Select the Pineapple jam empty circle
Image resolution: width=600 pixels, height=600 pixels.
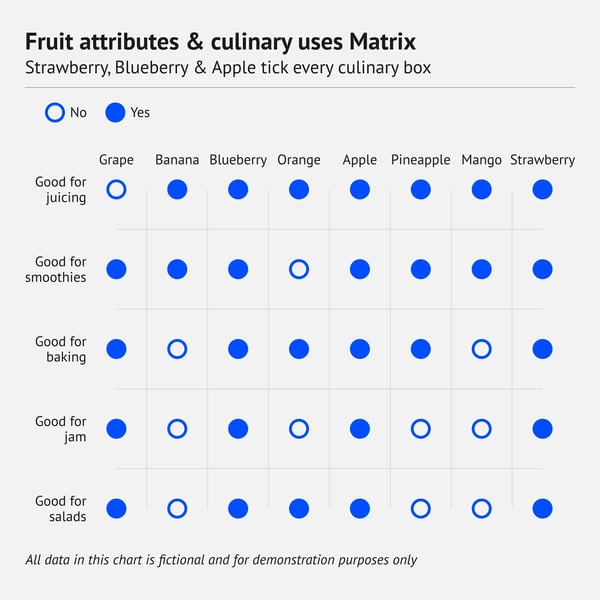click(421, 429)
